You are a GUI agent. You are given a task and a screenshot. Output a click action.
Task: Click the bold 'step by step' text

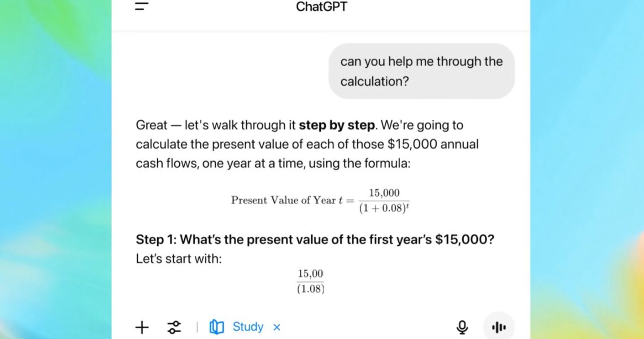tap(337, 125)
